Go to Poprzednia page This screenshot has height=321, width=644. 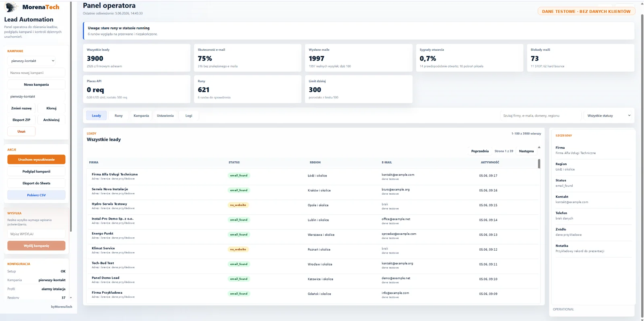pyautogui.click(x=480, y=151)
